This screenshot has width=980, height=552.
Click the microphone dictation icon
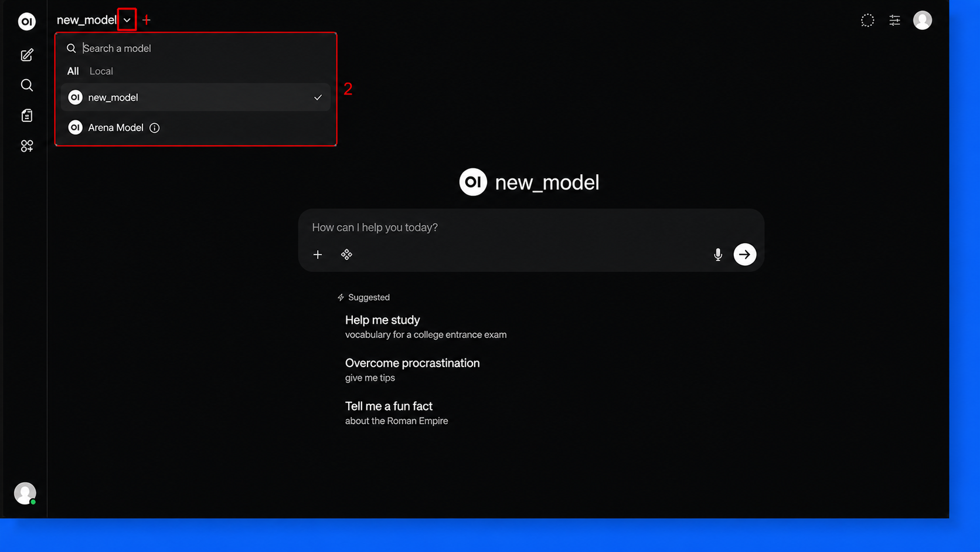click(x=718, y=255)
